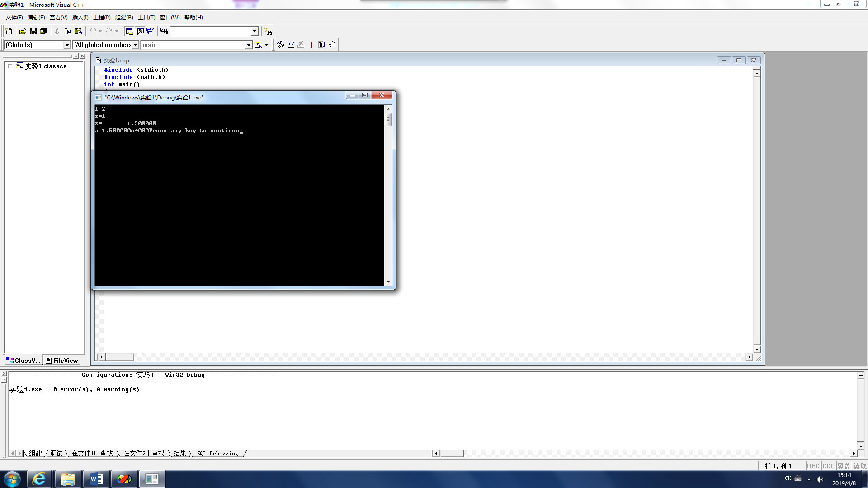Paste from clipboard
The height and width of the screenshot is (488, 868).
pos(78,31)
